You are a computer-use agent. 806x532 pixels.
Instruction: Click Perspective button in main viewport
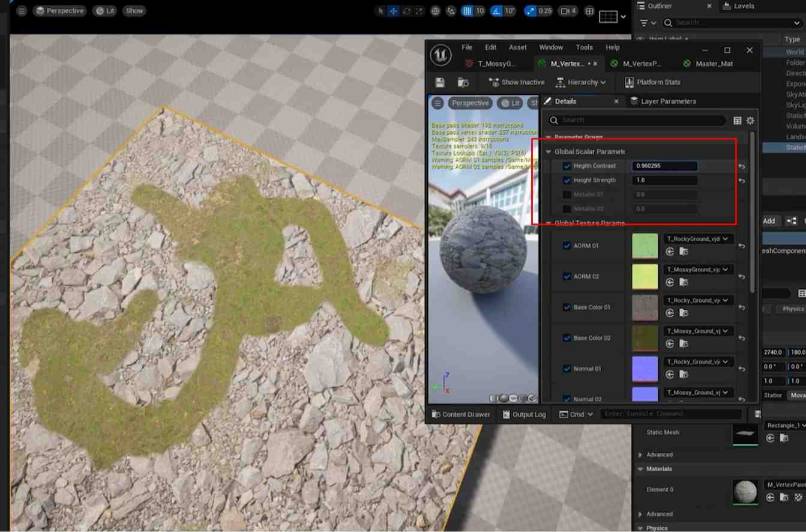(x=60, y=11)
